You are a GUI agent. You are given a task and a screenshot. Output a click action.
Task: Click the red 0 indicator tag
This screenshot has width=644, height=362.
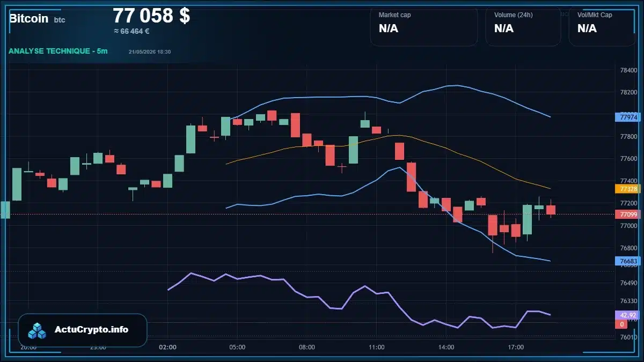[622, 324]
